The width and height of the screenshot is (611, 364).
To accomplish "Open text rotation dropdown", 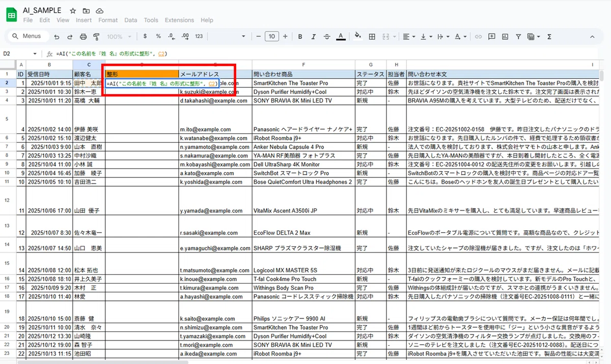I will pyautogui.click(x=460, y=37).
